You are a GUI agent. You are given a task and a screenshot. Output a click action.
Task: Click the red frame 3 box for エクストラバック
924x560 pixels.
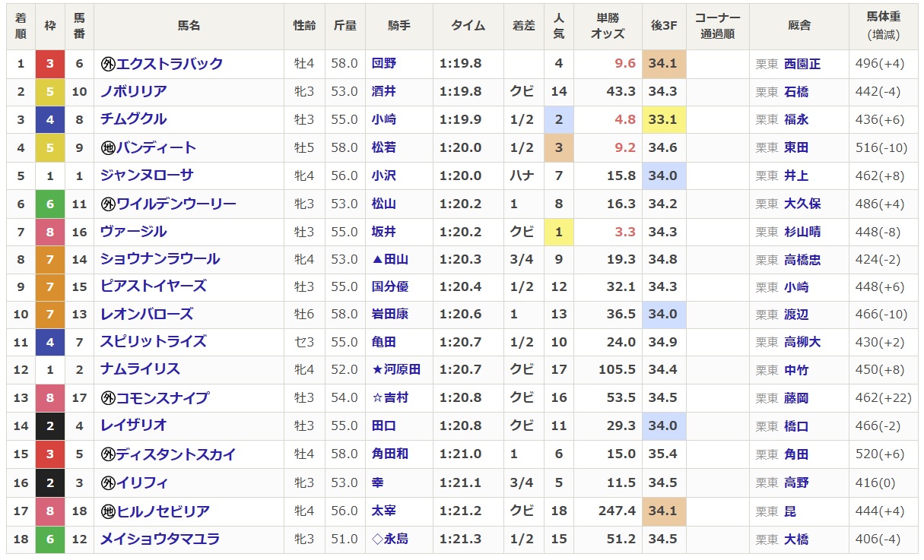[x=50, y=64]
